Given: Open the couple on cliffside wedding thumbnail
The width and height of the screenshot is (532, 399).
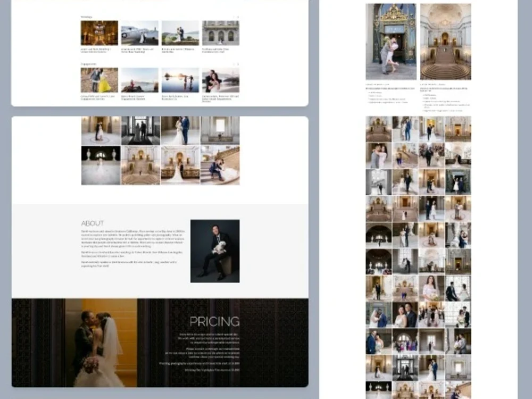Looking at the screenshot, I should point(180,33).
